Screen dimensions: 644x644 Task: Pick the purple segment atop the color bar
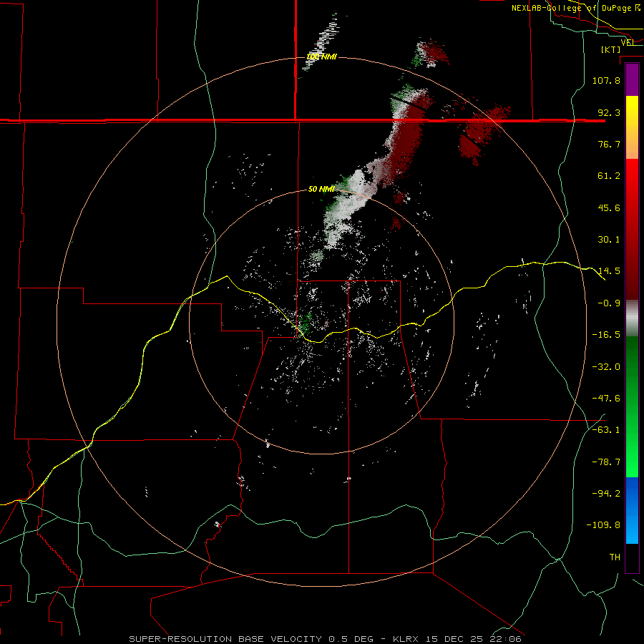click(x=632, y=79)
